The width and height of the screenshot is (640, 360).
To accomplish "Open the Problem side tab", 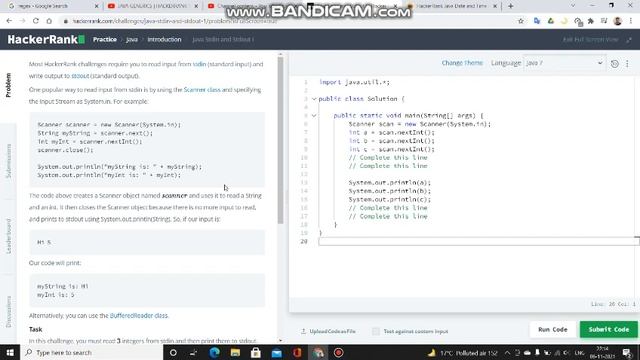I will 8,85.
